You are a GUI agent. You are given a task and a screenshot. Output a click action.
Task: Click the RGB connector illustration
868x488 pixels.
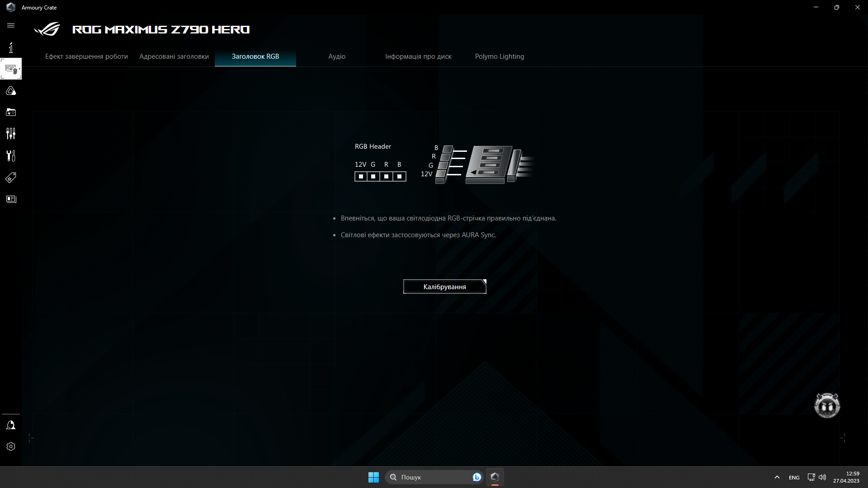pos(478,164)
